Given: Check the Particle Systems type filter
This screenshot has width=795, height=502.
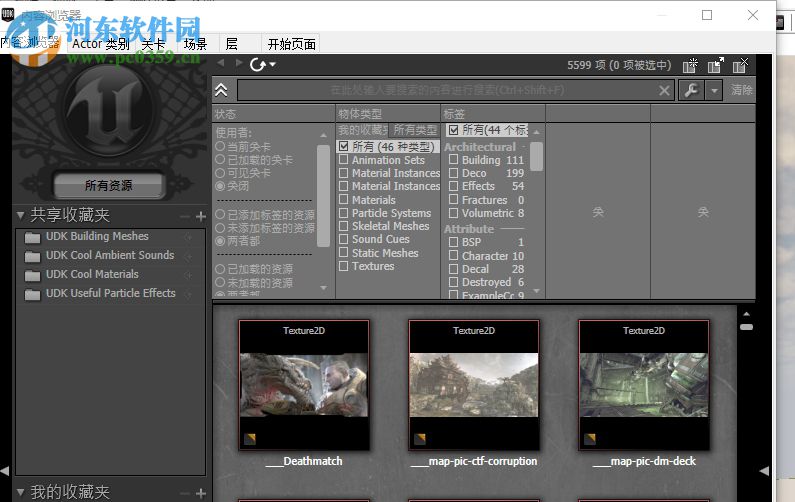Looking at the screenshot, I should click(344, 212).
